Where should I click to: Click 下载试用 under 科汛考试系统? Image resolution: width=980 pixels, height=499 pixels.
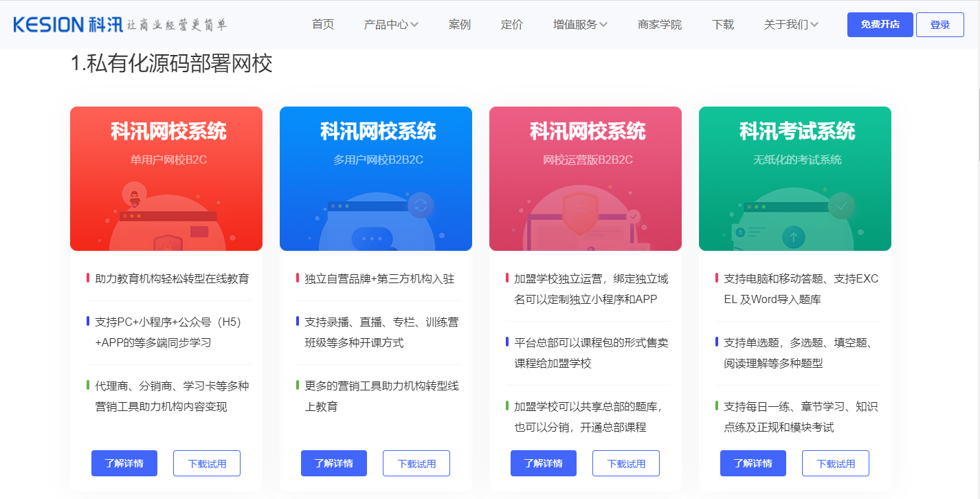[836, 463]
